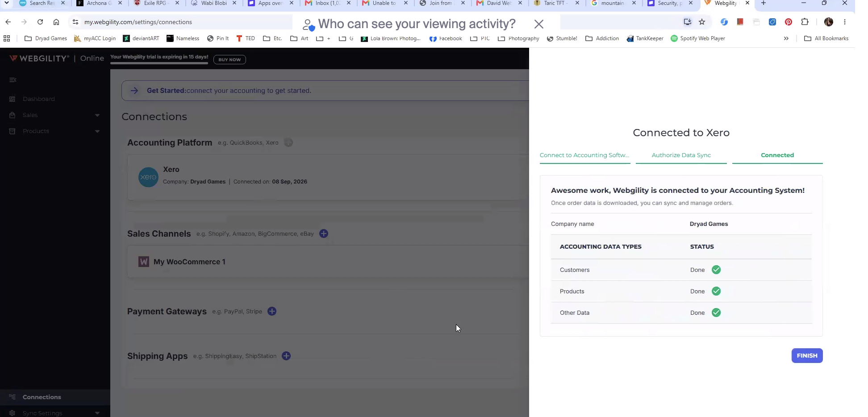The image size is (868, 417).
Task: Click the Buy Now button
Action: tap(230, 59)
